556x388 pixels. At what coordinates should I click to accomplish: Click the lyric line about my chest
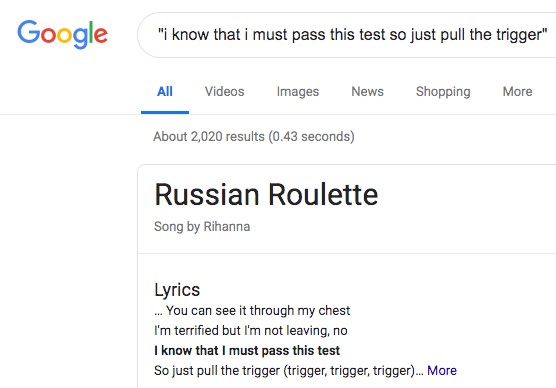coord(252,311)
